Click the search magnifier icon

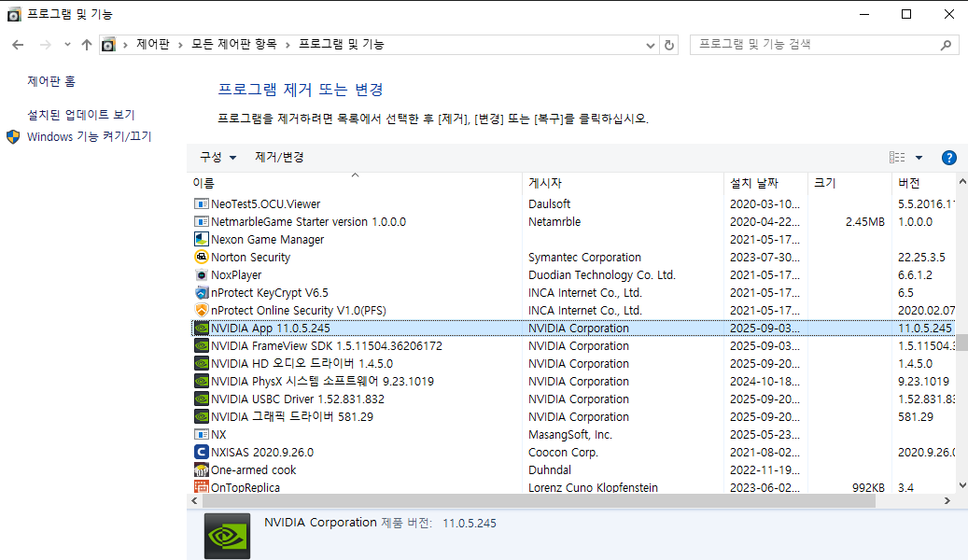tap(946, 45)
